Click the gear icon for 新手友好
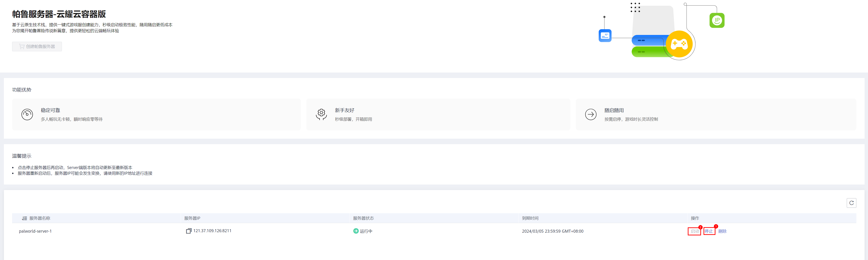Image resolution: width=868 pixels, height=260 pixels. (321, 114)
